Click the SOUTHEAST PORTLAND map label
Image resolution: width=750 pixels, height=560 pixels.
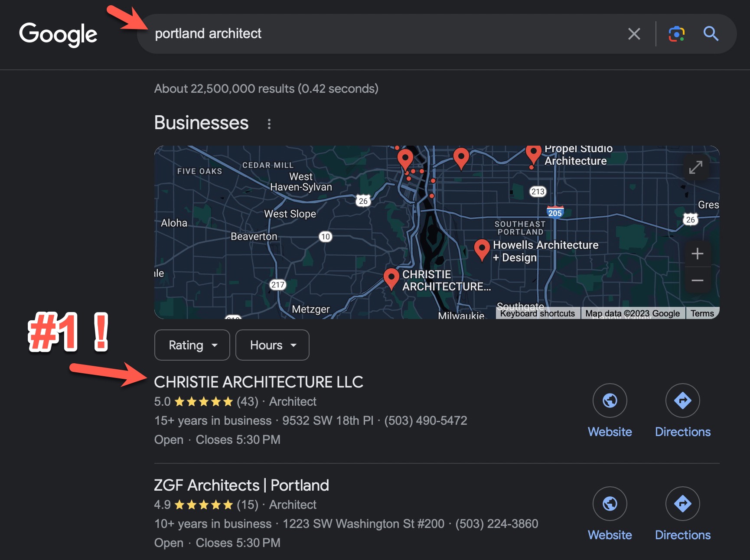click(520, 228)
